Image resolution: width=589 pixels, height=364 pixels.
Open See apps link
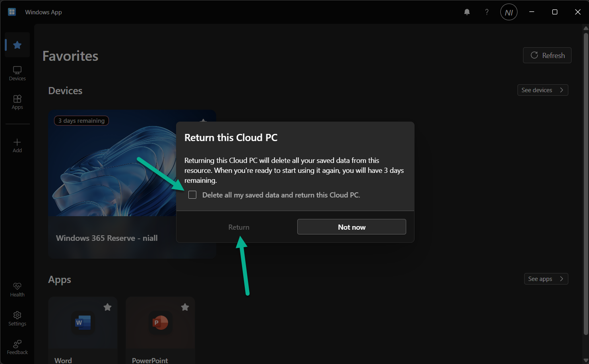pyautogui.click(x=546, y=279)
